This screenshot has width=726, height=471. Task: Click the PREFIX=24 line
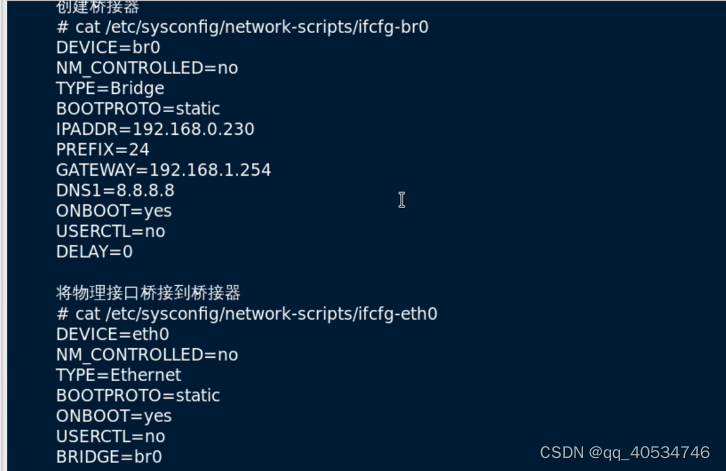click(x=102, y=150)
